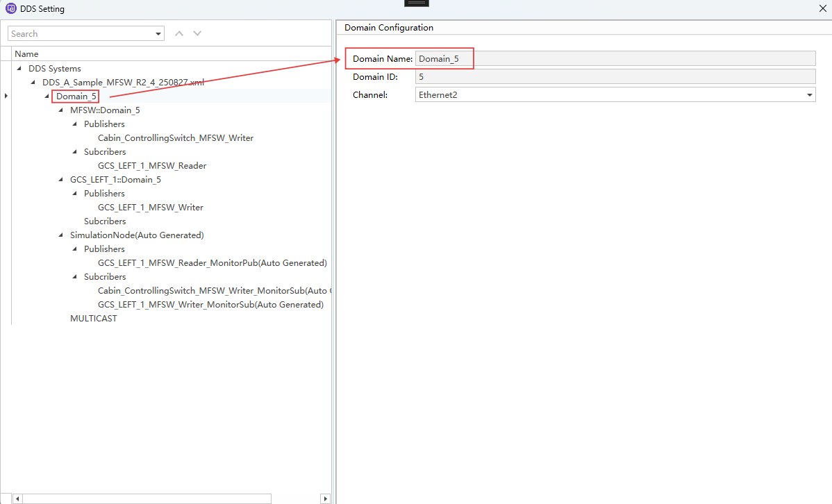The height and width of the screenshot is (504, 832).
Task: Click the search previous result up arrow
Action: [x=179, y=33]
